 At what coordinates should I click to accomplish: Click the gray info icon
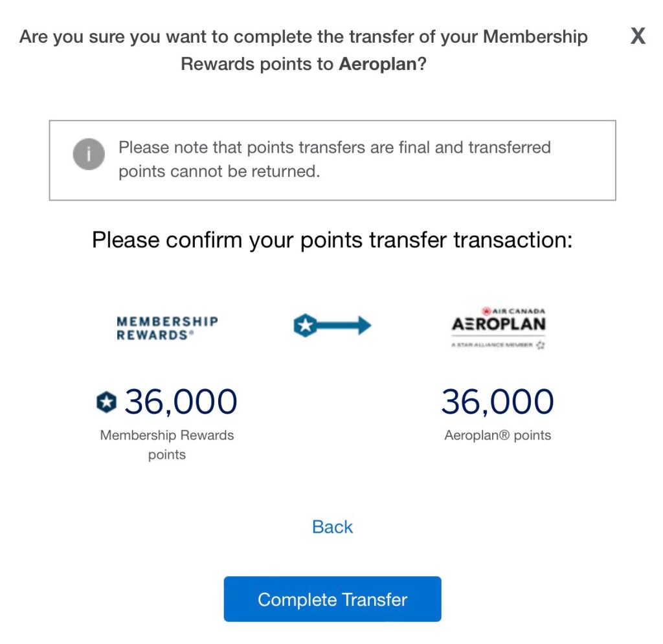pyautogui.click(x=88, y=154)
